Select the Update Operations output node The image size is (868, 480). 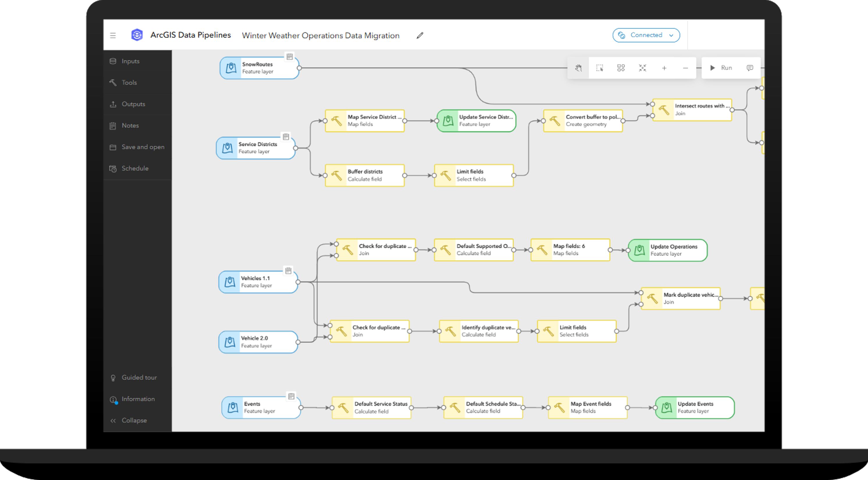point(667,250)
